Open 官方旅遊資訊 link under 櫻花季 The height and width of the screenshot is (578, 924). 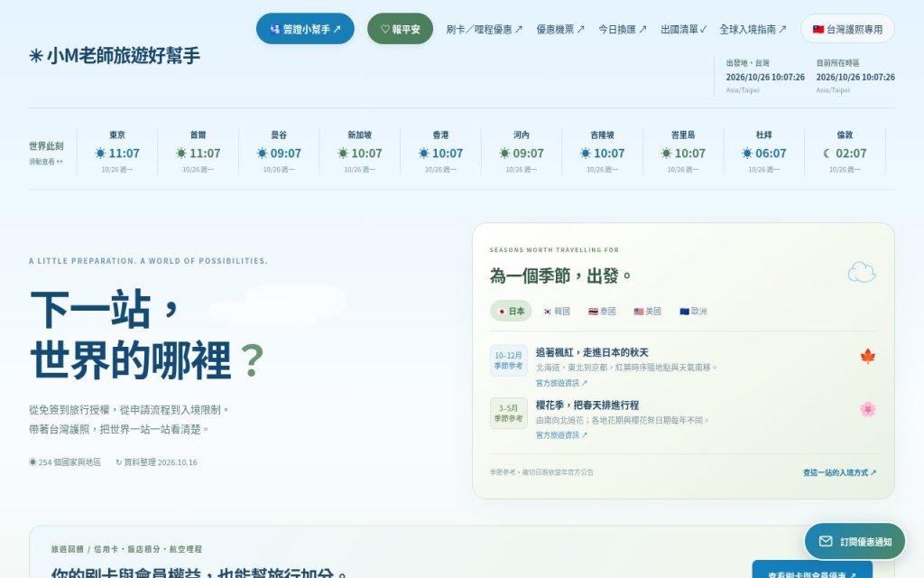[x=561, y=435]
